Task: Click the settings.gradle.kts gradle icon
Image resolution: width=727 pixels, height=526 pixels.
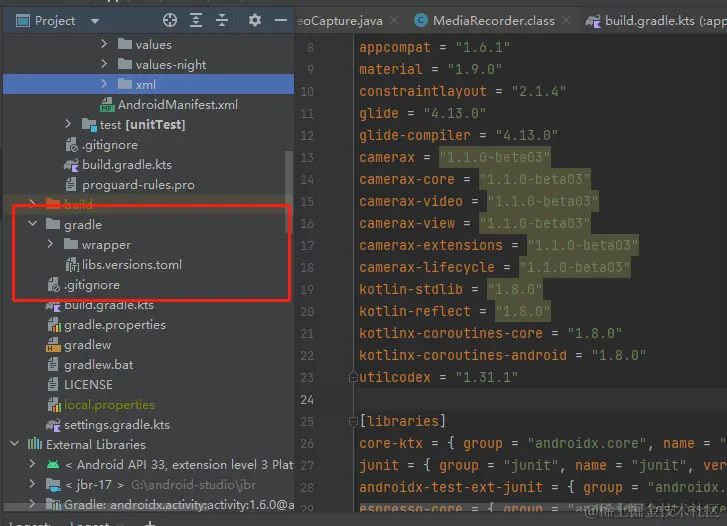Action: pyautogui.click(x=53, y=424)
